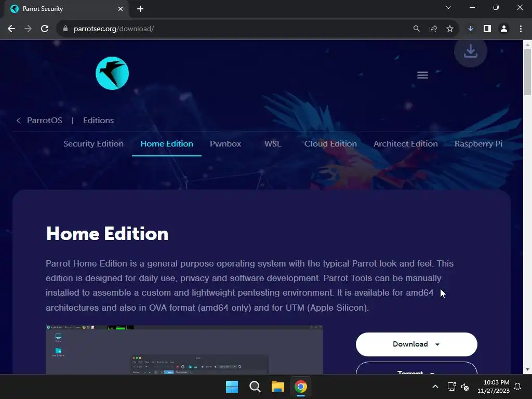Viewport: 532px width, 399px height.
Task: Click the Chrome taskbar icon
Action: coord(301,387)
